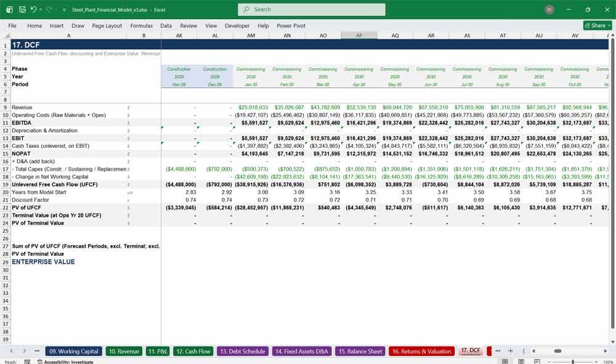This screenshot has width=616, height=364.
Task: Open the Draw ribbon tab
Action: tap(78, 25)
